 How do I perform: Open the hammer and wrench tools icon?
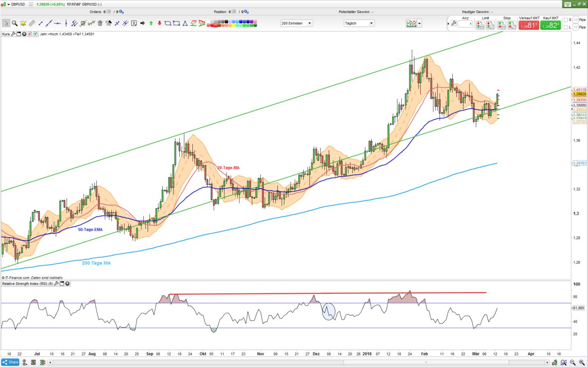tap(109, 23)
